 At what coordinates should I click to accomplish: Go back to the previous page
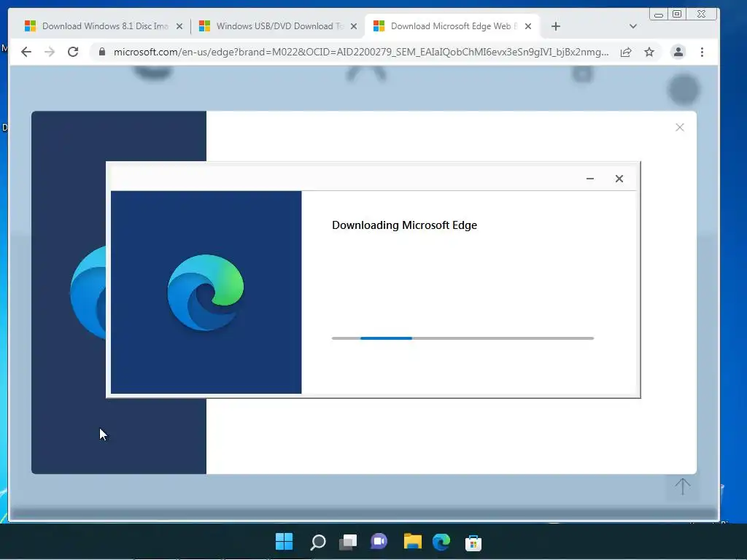coord(26,52)
